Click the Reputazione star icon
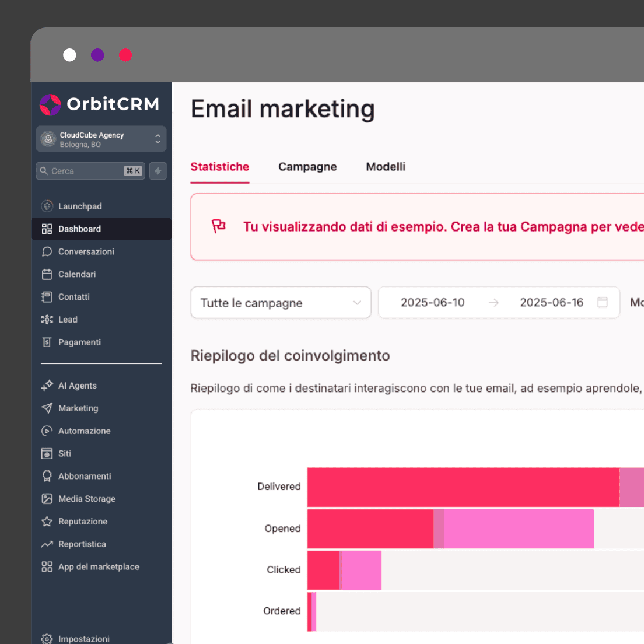 pos(47,521)
